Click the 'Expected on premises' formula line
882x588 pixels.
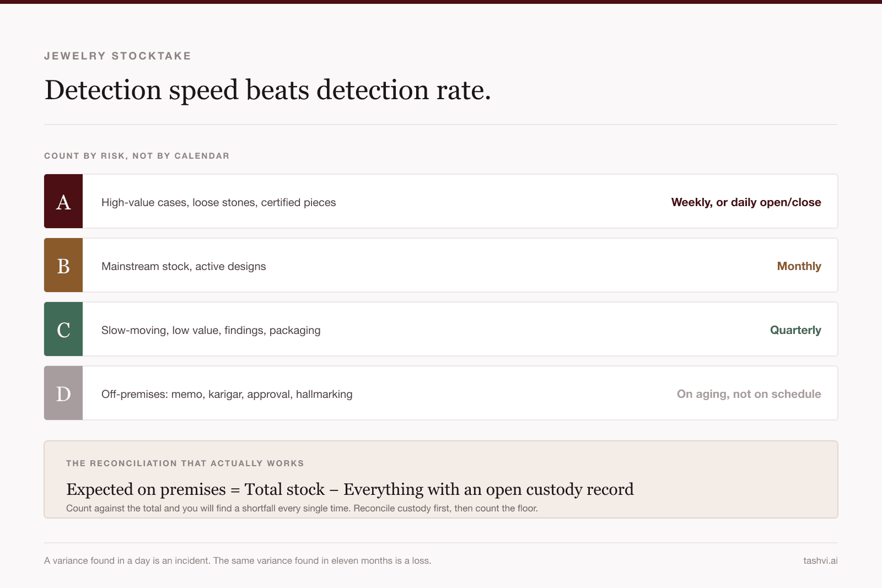pyautogui.click(x=350, y=489)
